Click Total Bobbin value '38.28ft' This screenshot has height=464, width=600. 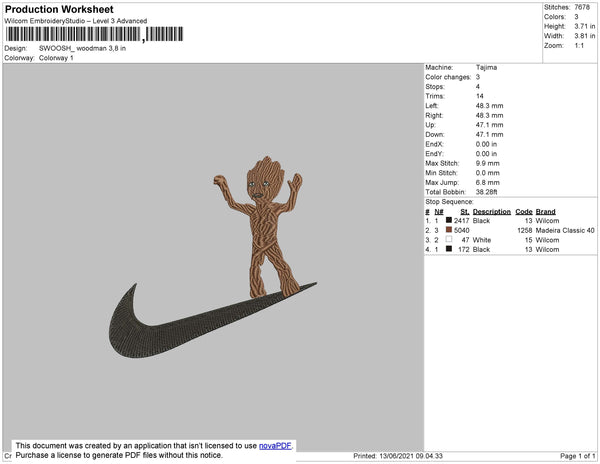click(486, 192)
